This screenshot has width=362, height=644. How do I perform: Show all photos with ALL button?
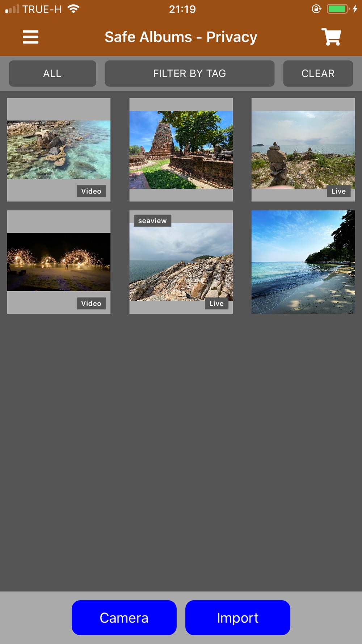pyautogui.click(x=52, y=74)
